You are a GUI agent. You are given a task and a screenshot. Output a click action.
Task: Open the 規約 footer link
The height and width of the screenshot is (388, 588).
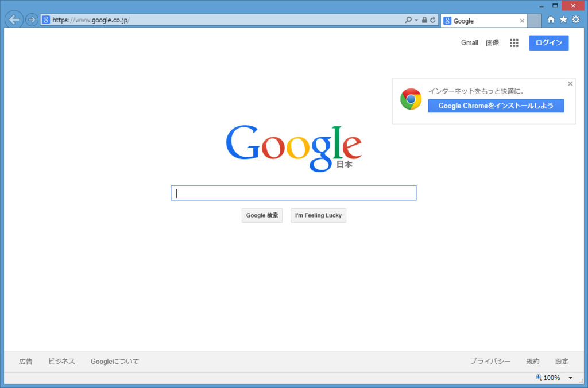click(533, 362)
